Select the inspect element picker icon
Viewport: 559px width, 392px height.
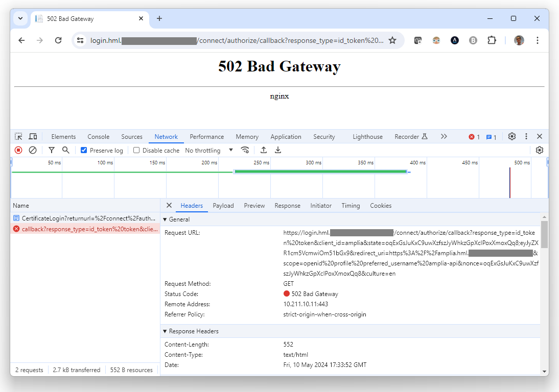click(x=18, y=136)
